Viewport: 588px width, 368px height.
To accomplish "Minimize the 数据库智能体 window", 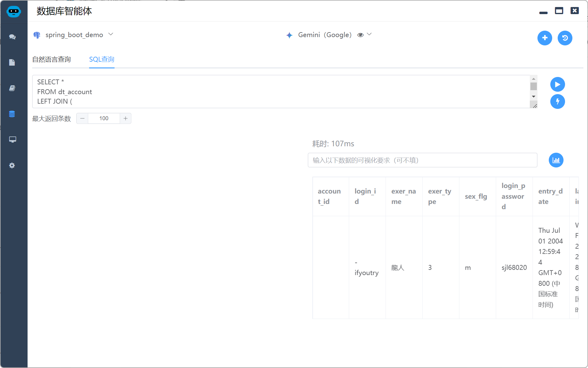I will click(543, 13).
